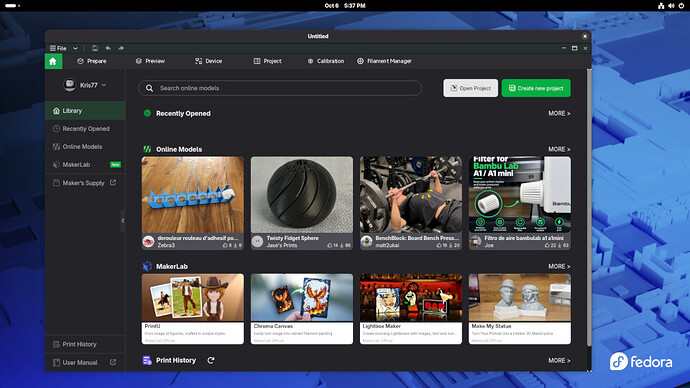The width and height of the screenshot is (690, 388).
Task: Click MORE next to MakerLab
Action: point(559,267)
